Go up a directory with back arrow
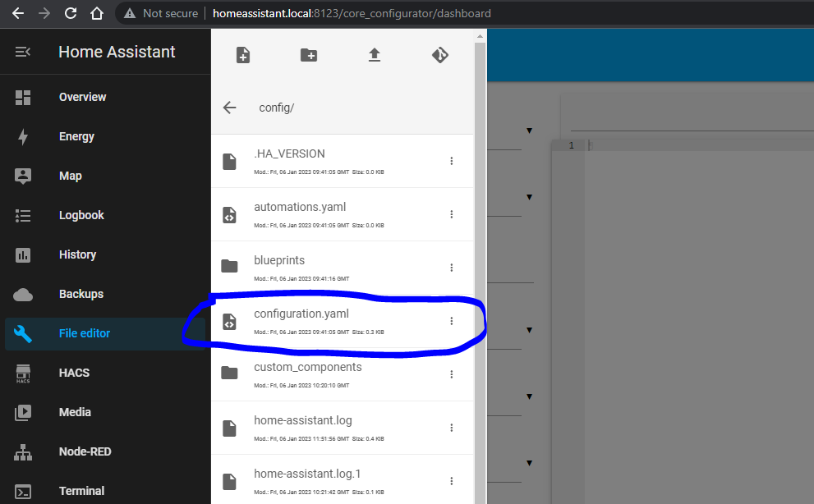 pos(229,108)
